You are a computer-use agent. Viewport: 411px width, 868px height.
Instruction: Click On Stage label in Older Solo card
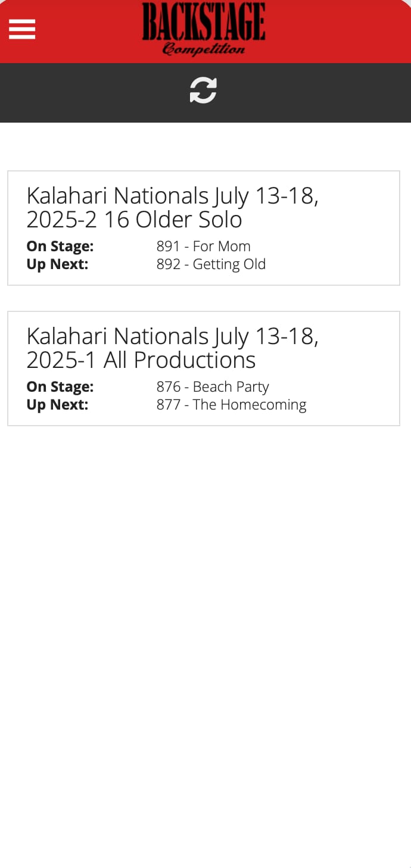pyautogui.click(x=60, y=246)
